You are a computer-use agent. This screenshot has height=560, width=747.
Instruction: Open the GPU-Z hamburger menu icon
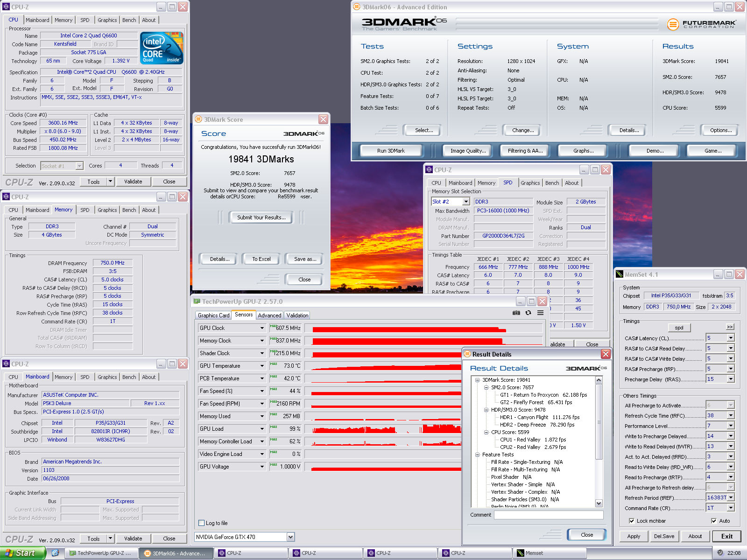(540, 313)
